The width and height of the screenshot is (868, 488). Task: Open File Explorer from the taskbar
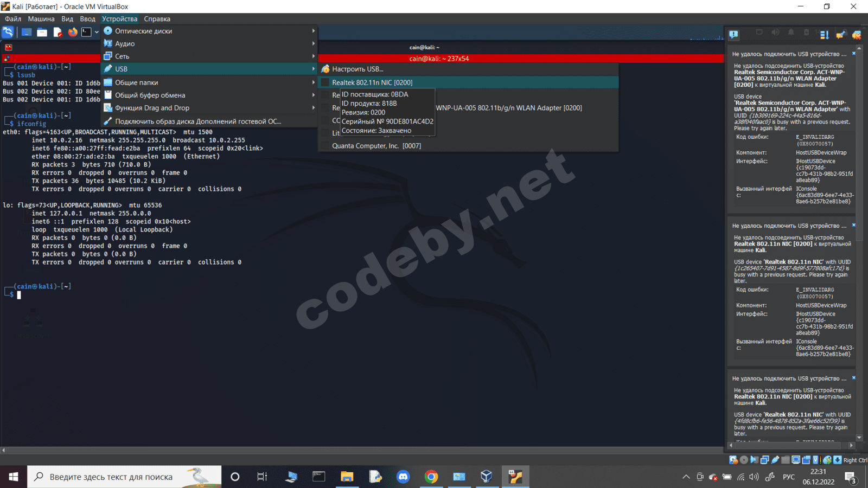347,477
